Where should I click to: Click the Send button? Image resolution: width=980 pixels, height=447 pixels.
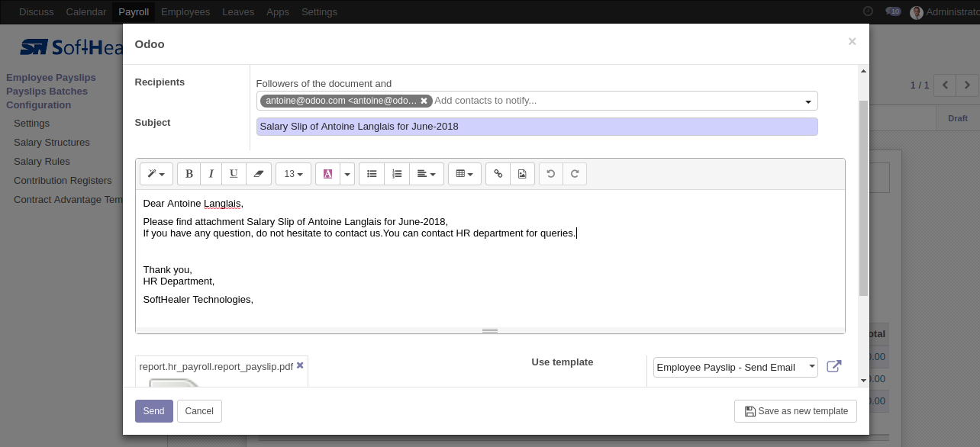154,411
